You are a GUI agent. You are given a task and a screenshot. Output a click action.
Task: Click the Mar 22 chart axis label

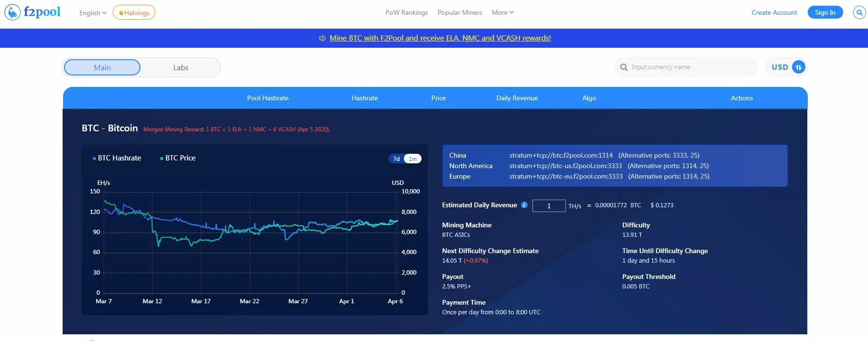point(250,301)
